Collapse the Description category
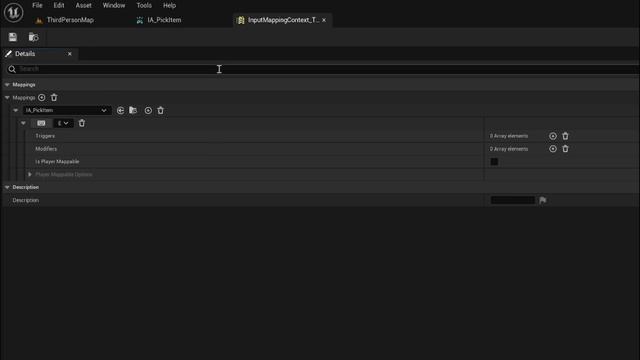 pos(7,187)
